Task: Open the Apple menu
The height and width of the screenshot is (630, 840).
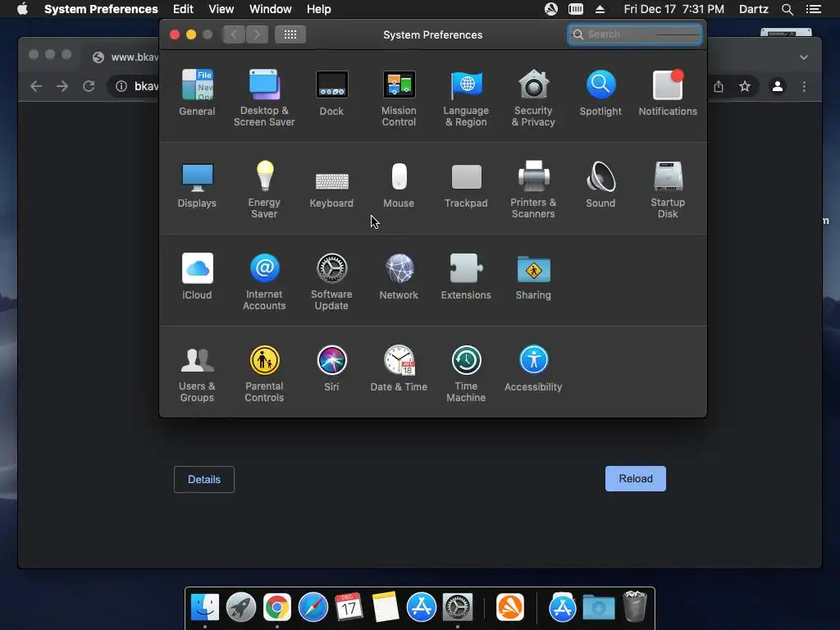Action: point(22,9)
